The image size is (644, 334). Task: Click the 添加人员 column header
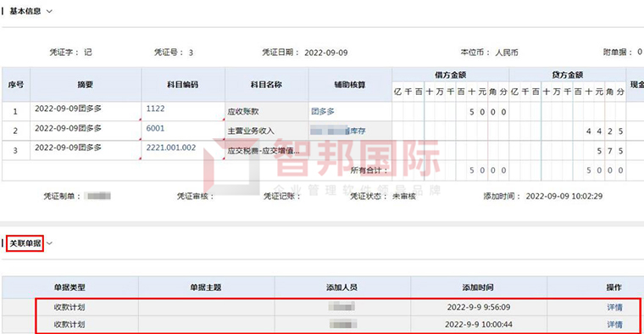[x=342, y=287]
